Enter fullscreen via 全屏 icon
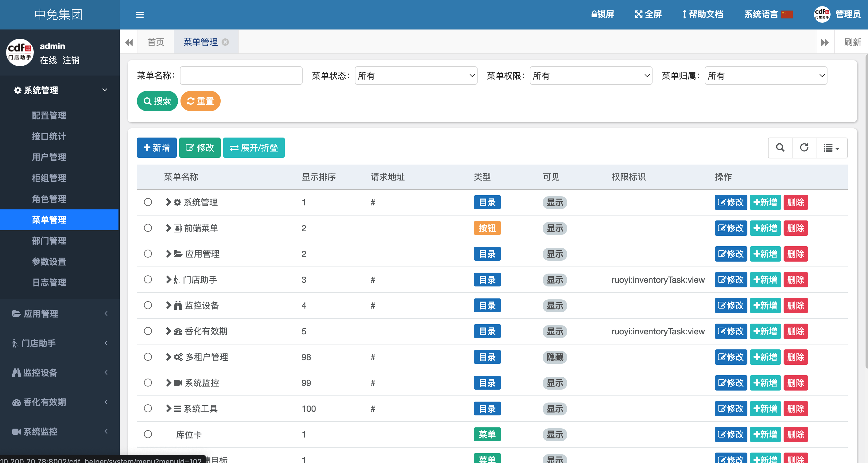The image size is (868, 463). coord(638,14)
